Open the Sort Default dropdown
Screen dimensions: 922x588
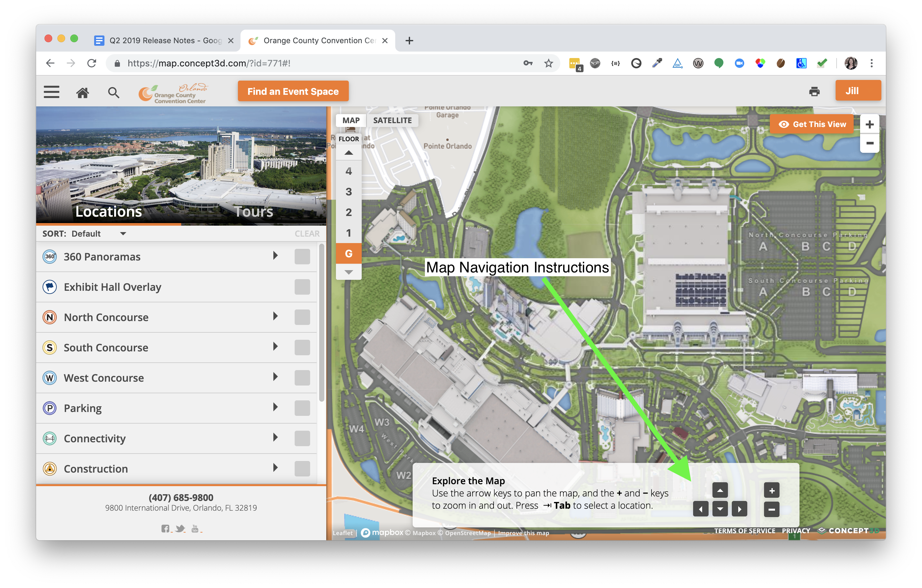point(99,233)
